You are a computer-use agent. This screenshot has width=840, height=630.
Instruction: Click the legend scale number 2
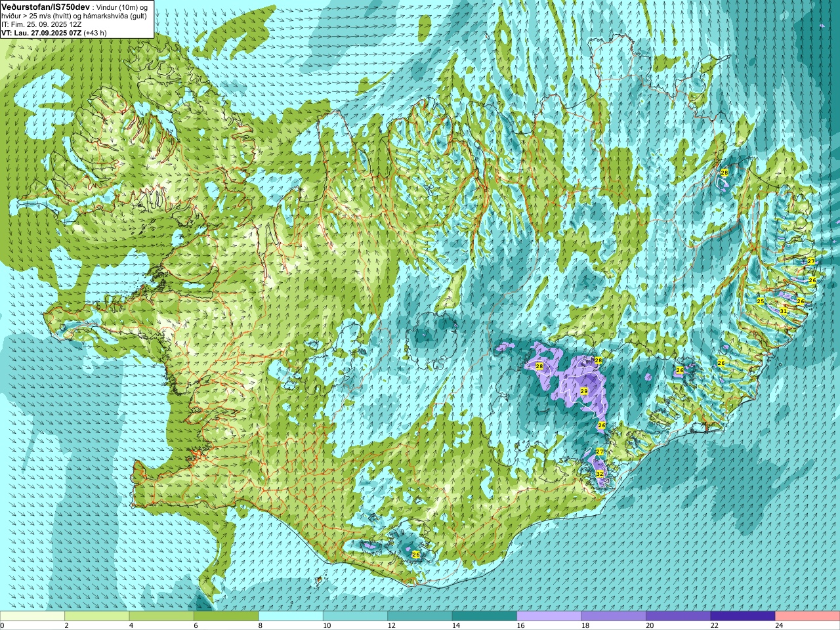click(66, 626)
